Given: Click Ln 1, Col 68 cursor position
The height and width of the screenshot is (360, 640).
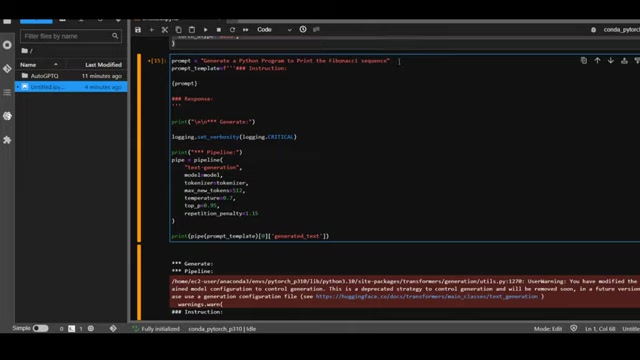Looking at the screenshot, I should click(x=600, y=329).
